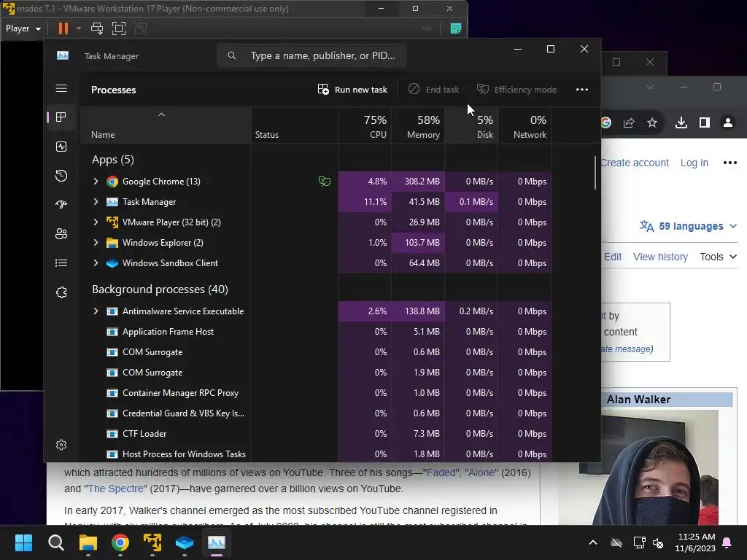
Task: Click efficiency mode leaf icon on Chrome row
Action: (325, 182)
